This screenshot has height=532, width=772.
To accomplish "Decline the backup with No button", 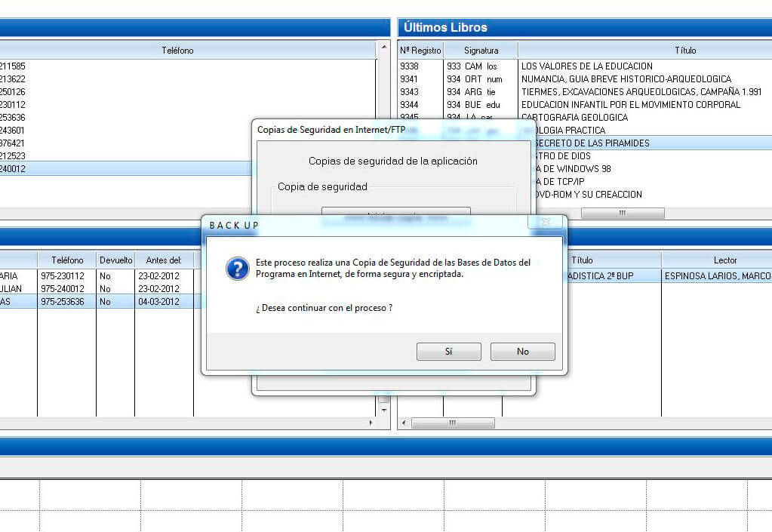I will coord(522,352).
